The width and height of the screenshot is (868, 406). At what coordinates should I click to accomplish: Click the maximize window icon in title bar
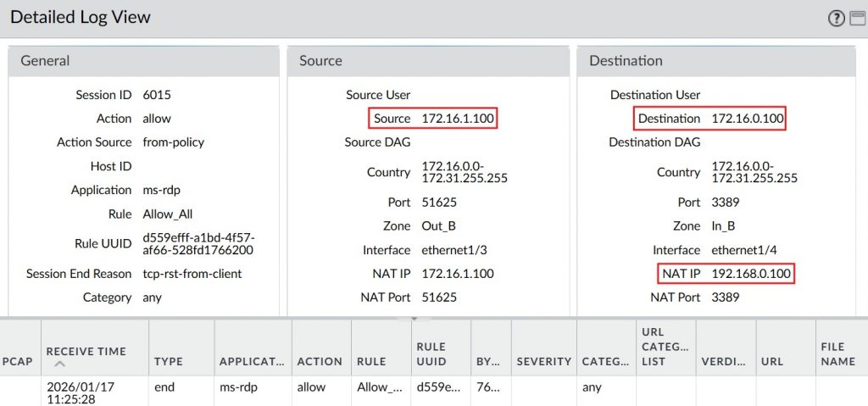click(857, 19)
